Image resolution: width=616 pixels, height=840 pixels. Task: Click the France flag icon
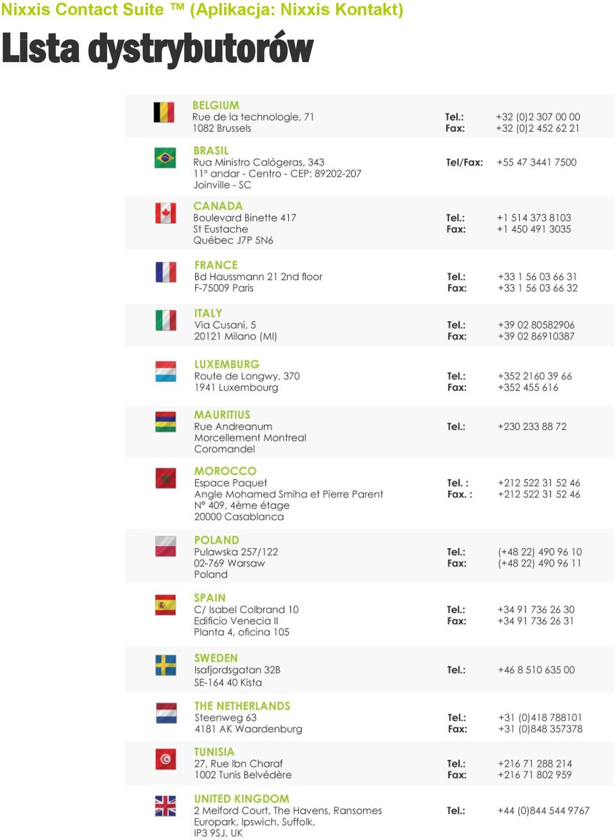coord(166,272)
